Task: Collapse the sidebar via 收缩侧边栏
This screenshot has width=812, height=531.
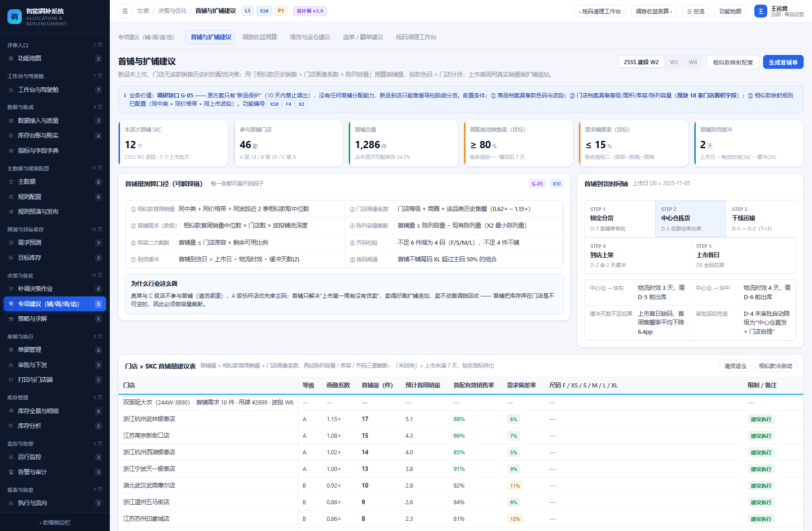Action: click(x=55, y=523)
